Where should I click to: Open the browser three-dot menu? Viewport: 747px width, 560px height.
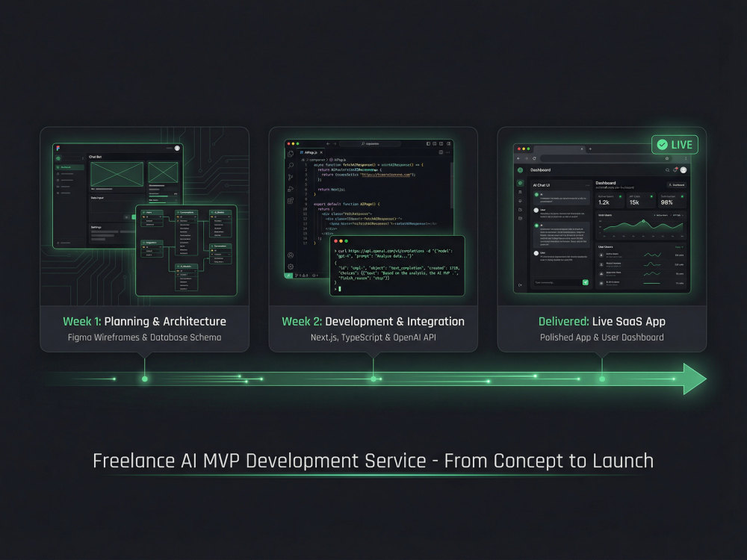click(686, 158)
